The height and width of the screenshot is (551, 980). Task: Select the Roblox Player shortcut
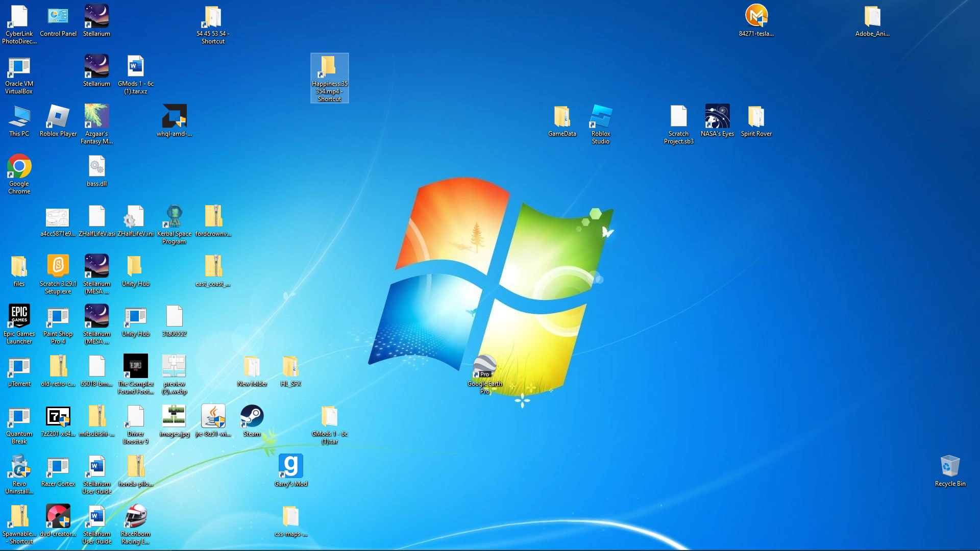click(x=58, y=117)
